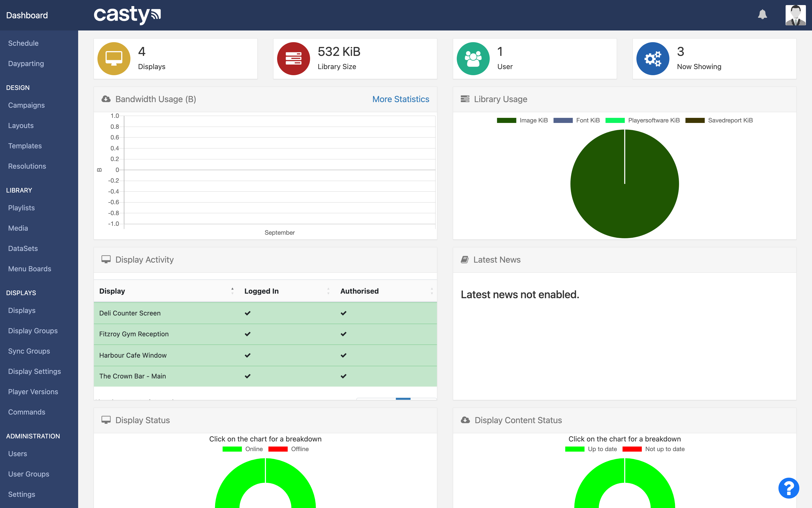Open Playlists in the sidebar

point(21,208)
